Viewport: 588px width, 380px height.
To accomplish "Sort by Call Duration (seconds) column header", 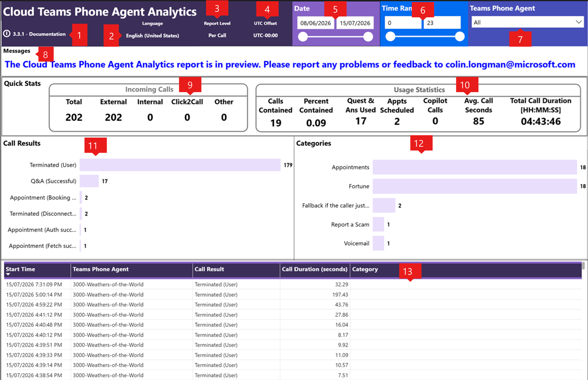I will (x=315, y=270).
